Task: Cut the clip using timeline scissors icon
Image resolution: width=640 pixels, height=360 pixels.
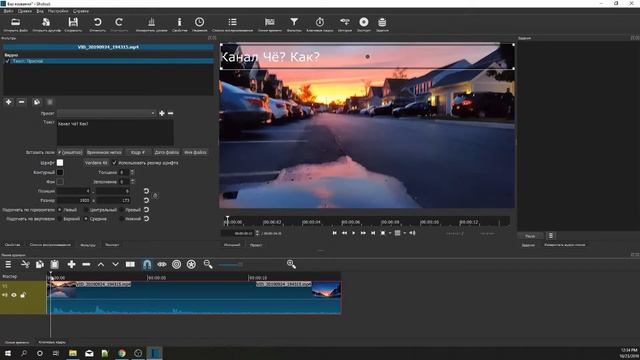Action: [x=25, y=264]
